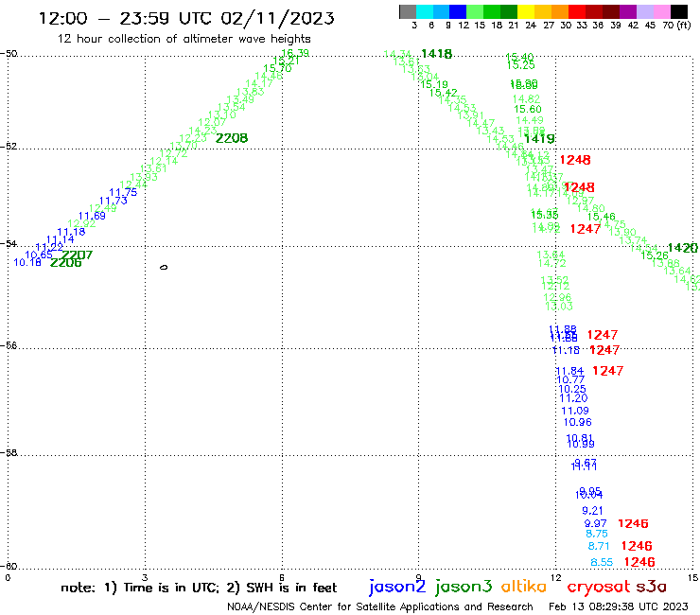The height and width of the screenshot is (615, 700).
Task: Click the wave height value '14.82'
Action: coord(526,99)
